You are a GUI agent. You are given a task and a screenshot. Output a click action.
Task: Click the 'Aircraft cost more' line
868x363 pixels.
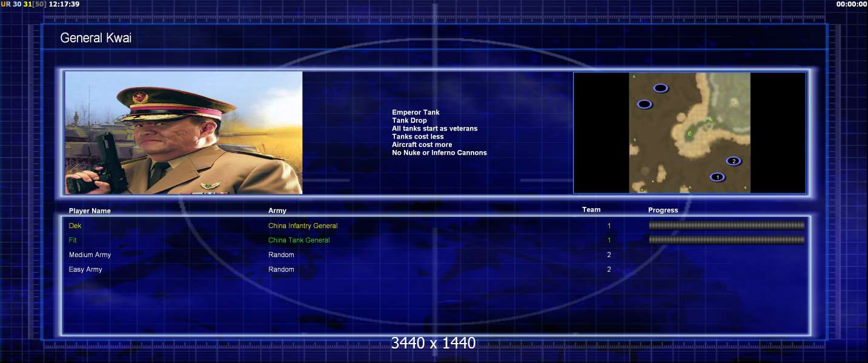(x=422, y=145)
